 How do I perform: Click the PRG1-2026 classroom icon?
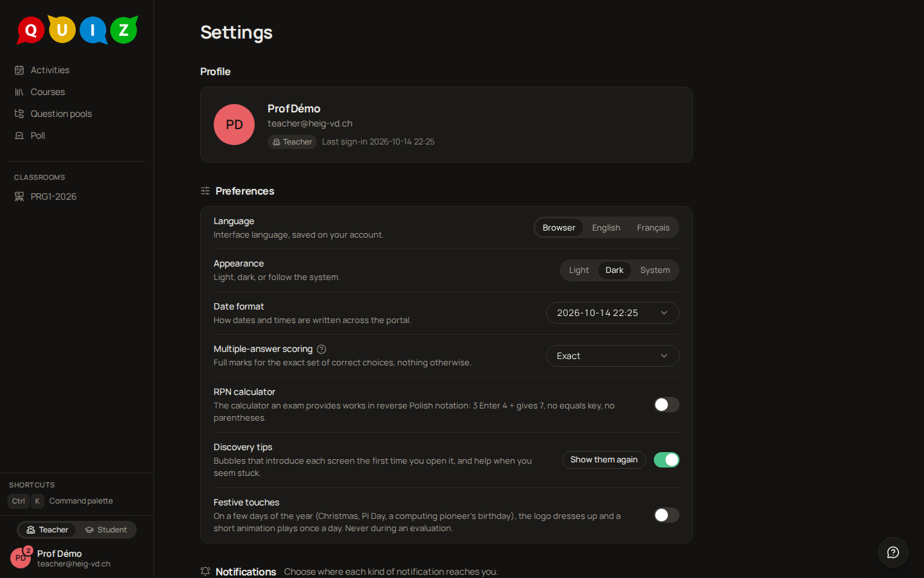point(19,197)
